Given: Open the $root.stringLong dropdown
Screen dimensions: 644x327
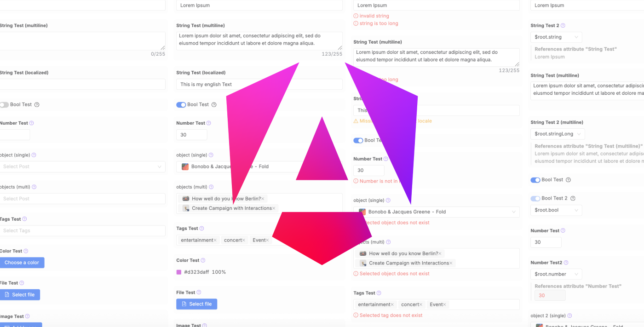Looking at the screenshot, I should tap(558, 134).
